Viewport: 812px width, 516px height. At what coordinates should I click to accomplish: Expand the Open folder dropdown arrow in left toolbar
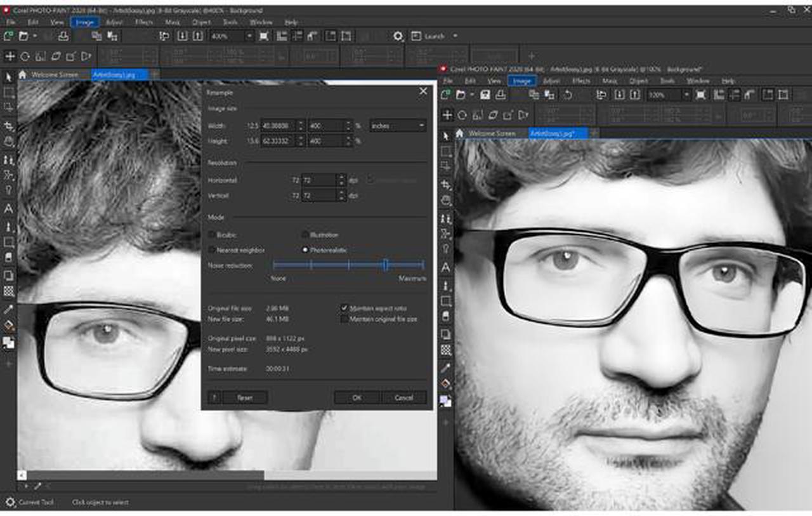pos(34,36)
